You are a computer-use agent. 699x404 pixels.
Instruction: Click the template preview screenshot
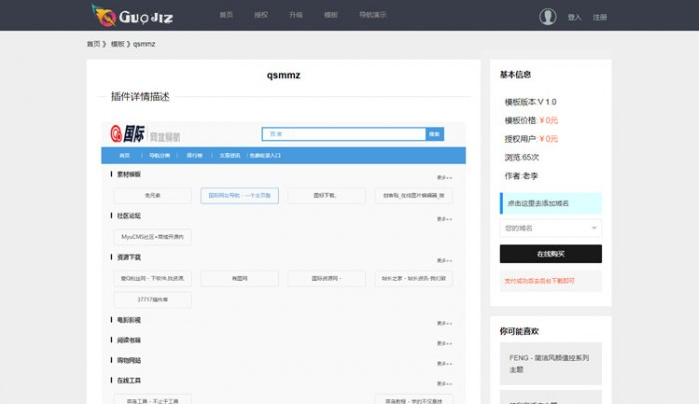pyautogui.click(x=284, y=262)
